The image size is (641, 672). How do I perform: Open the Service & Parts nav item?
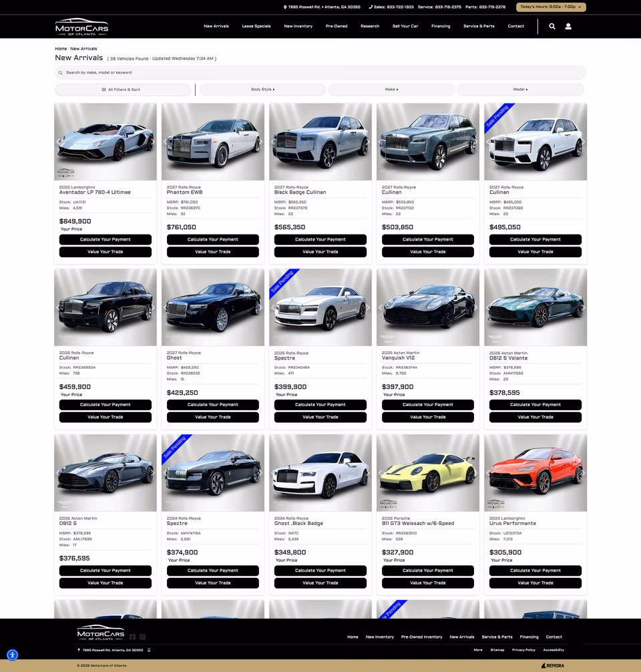[479, 26]
